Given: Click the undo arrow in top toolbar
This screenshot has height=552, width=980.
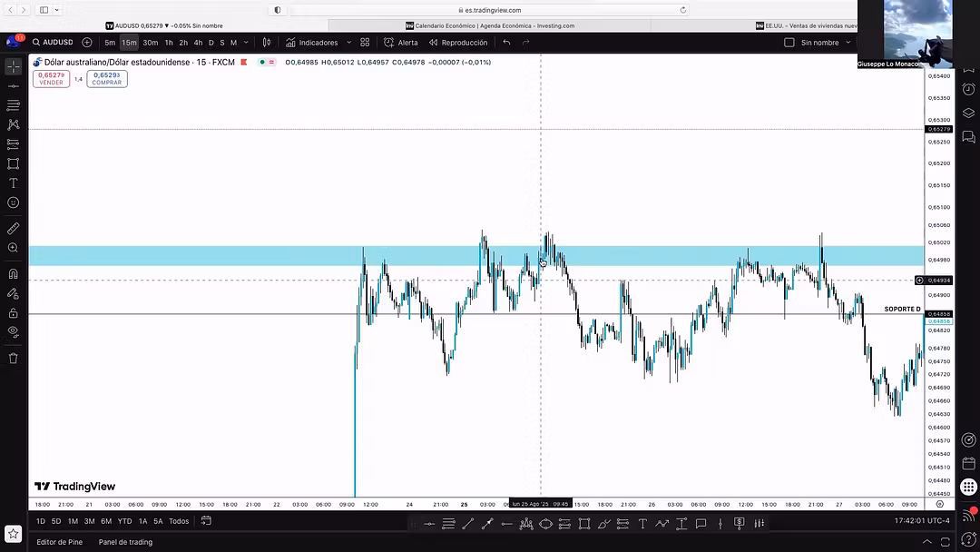Looking at the screenshot, I should pos(507,43).
